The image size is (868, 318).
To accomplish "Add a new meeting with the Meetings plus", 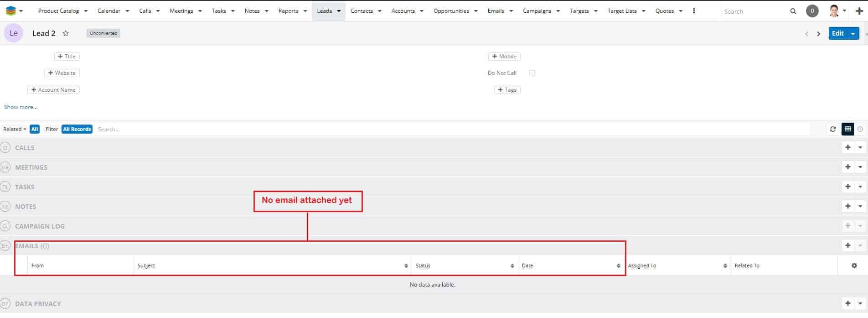I will pyautogui.click(x=847, y=167).
